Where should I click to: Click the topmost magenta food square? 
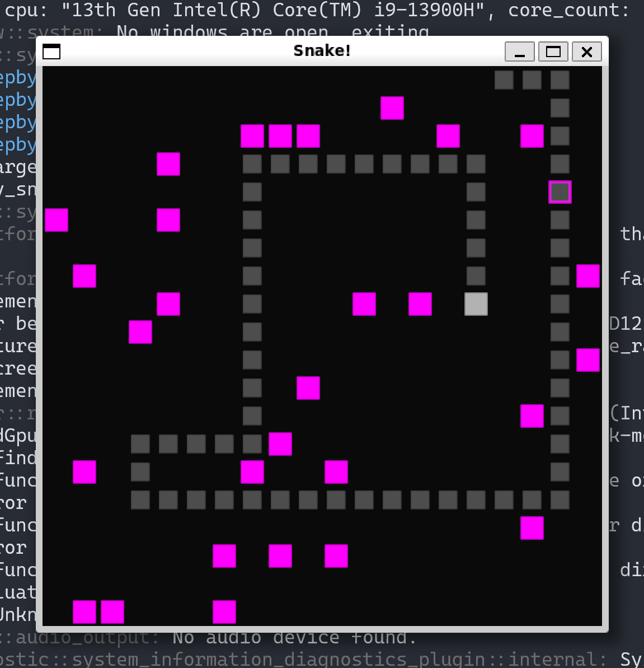click(x=392, y=108)
